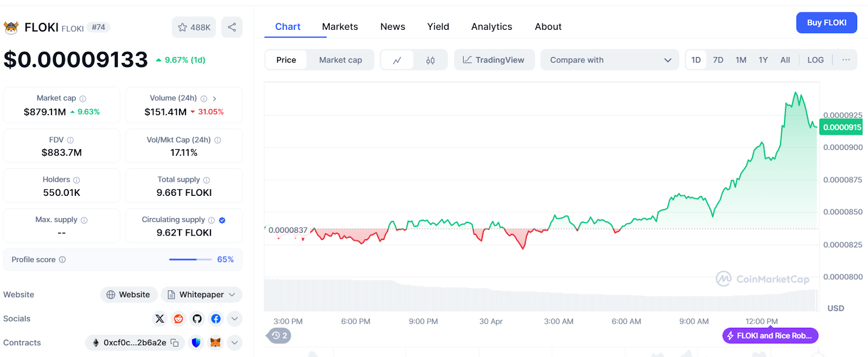Viewport: 868px width, 357px height.
Task: Select the Price toggle
Action: (286, 60)
